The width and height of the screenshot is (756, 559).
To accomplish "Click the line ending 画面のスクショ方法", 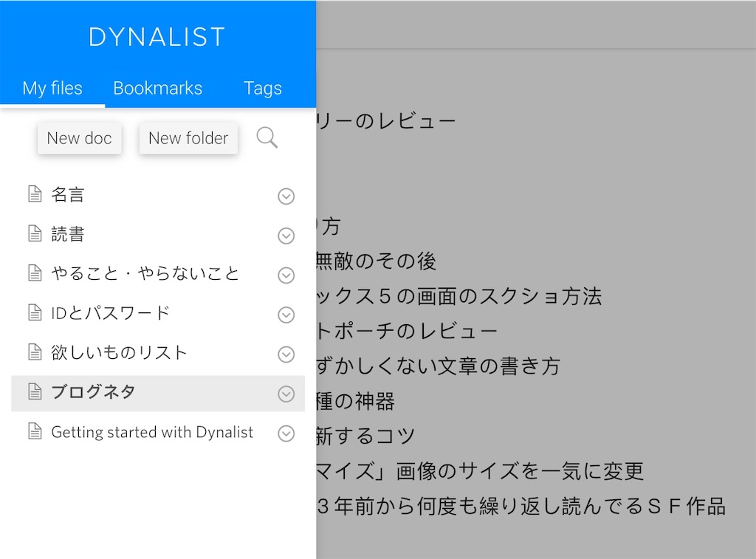I will pos(459,296).
